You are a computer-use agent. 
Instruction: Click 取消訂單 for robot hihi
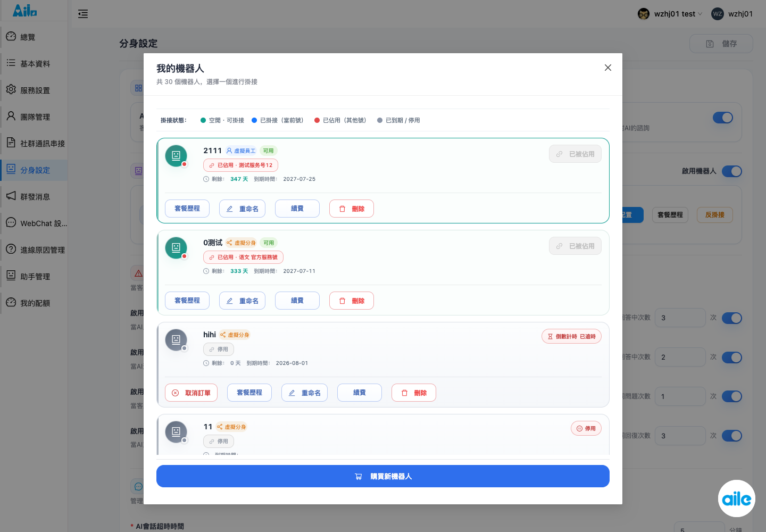coord(191,393)
